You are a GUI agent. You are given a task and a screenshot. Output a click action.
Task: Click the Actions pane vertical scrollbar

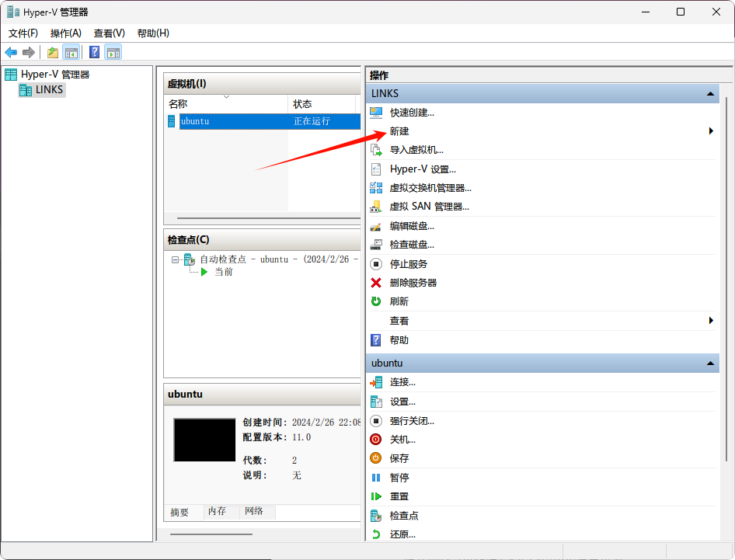(x=726, y=278)
